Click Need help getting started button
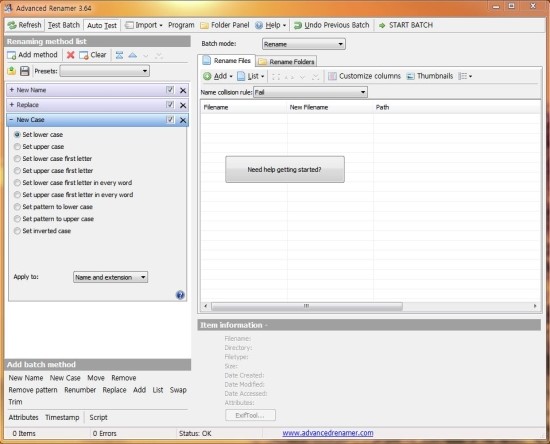This screenshot has width=550, height=444. 285,169
